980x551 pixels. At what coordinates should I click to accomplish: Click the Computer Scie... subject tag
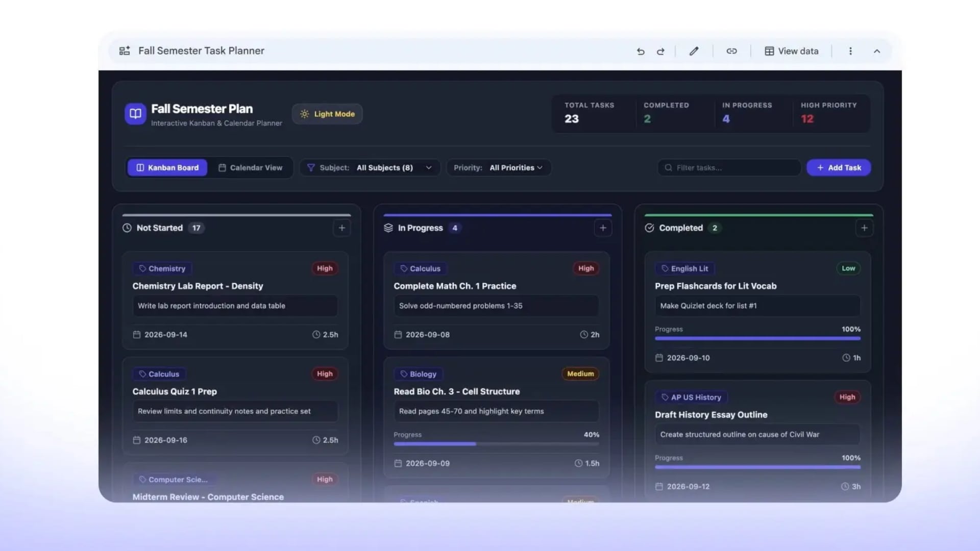click(174, 480)
